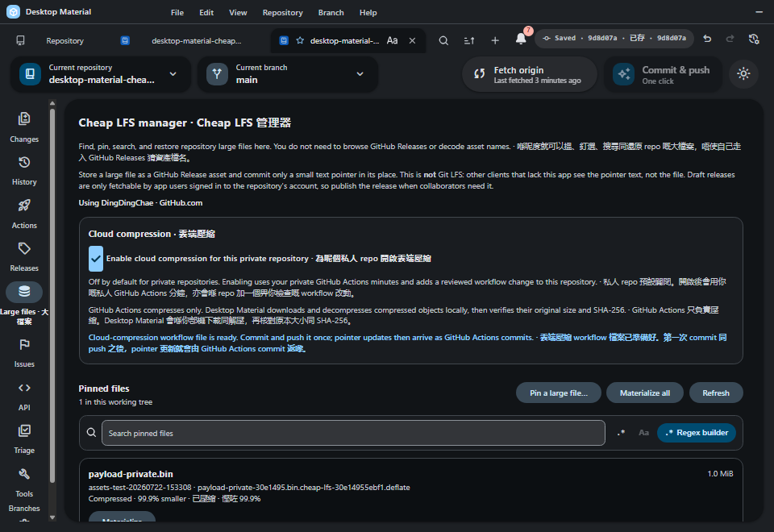This screenshot has height=532, width=774.
Task: Open the Actions rocket panel
Action: pyautogui.click(x=24, y=214)
